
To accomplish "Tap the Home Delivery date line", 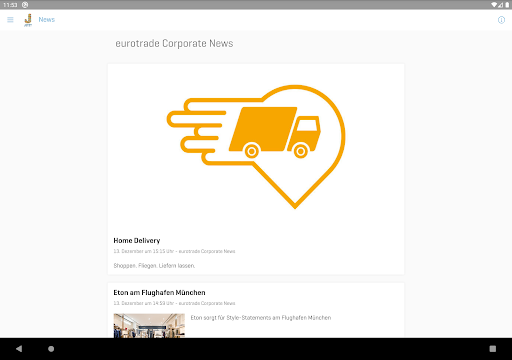I will click(x=174, y=251).
